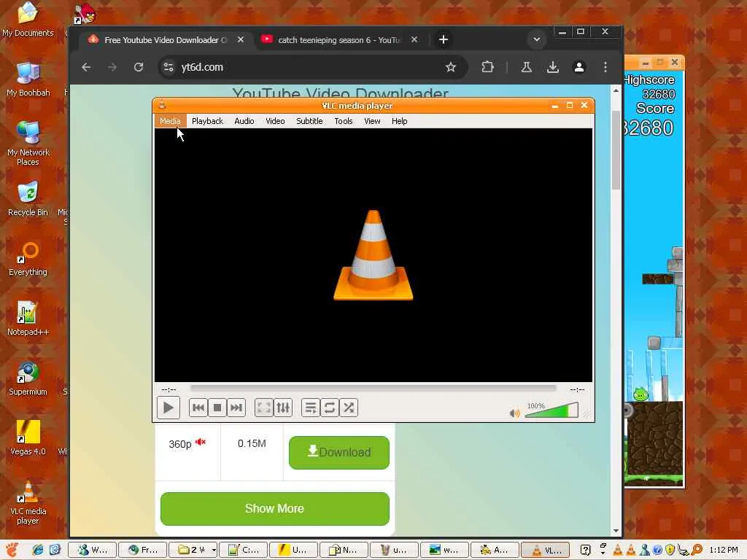Viewport: 747px width, 560px height.
Task: Click the browser scrollbar down arrow
Action: [616, 531]
